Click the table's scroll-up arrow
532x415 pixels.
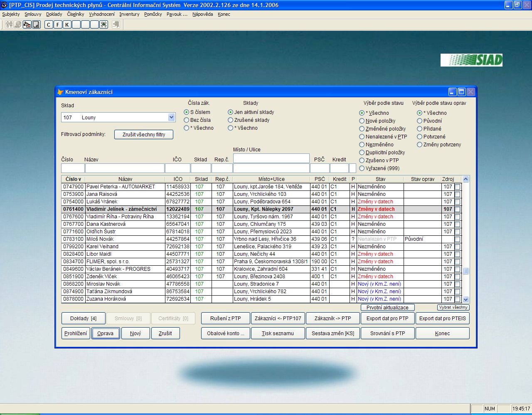[x=465, y=179]
